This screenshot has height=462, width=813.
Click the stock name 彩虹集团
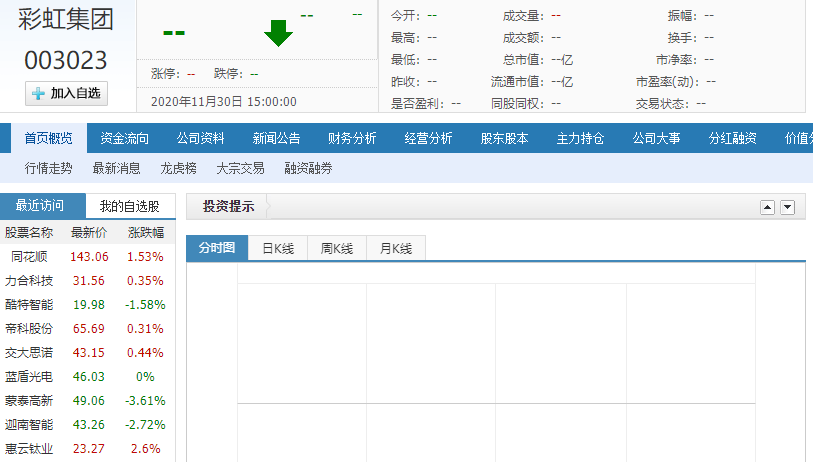(66, 20)
